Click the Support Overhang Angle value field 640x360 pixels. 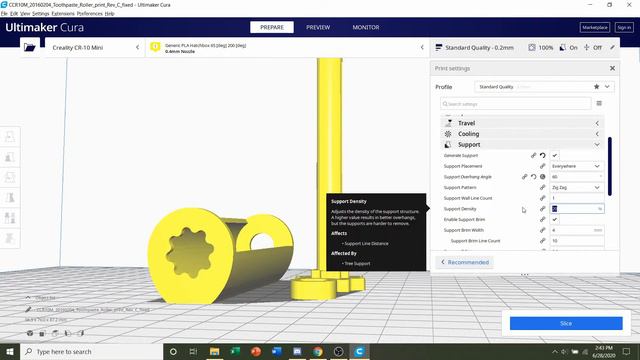[577, 177]
